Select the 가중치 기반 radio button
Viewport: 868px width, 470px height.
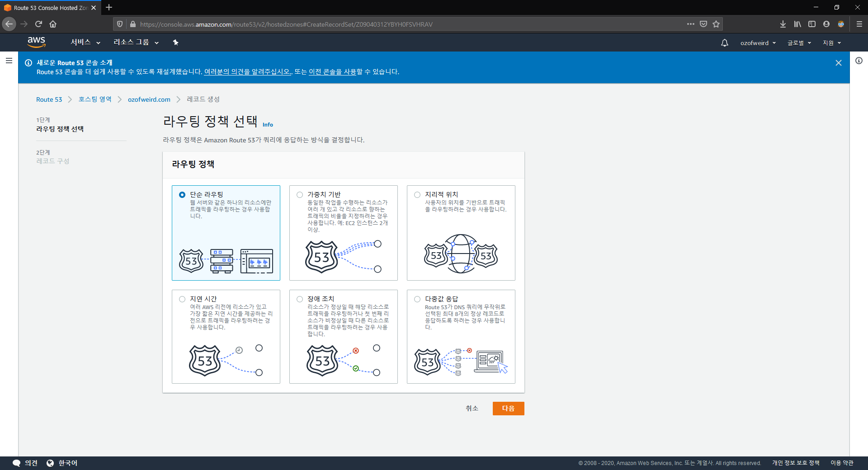[300, 195]
